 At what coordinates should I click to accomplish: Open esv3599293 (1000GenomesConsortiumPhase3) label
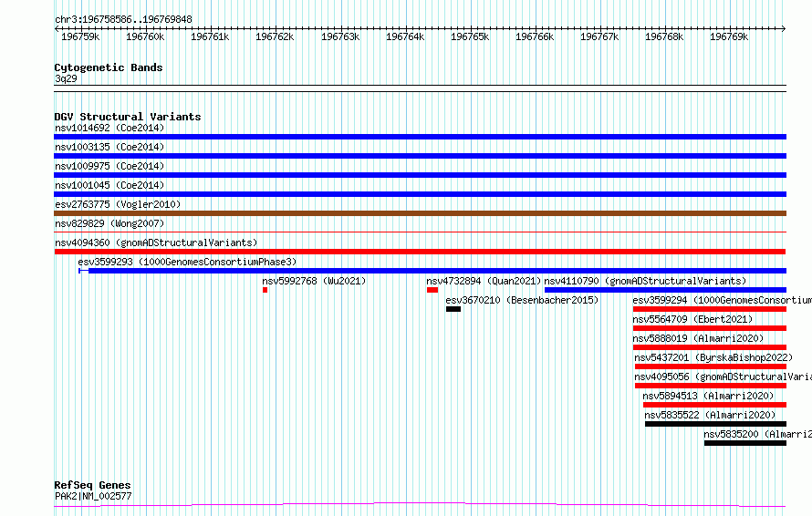(x=187, y=262)
